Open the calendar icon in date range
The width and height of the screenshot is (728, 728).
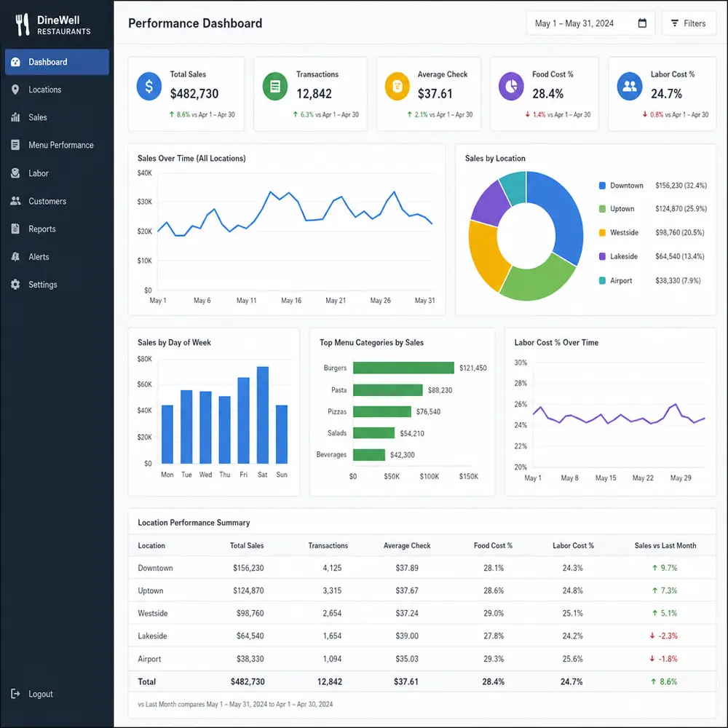click(642, 23)
